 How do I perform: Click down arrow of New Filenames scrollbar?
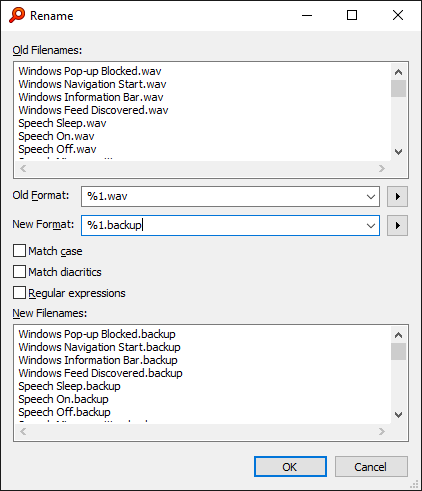398,415
